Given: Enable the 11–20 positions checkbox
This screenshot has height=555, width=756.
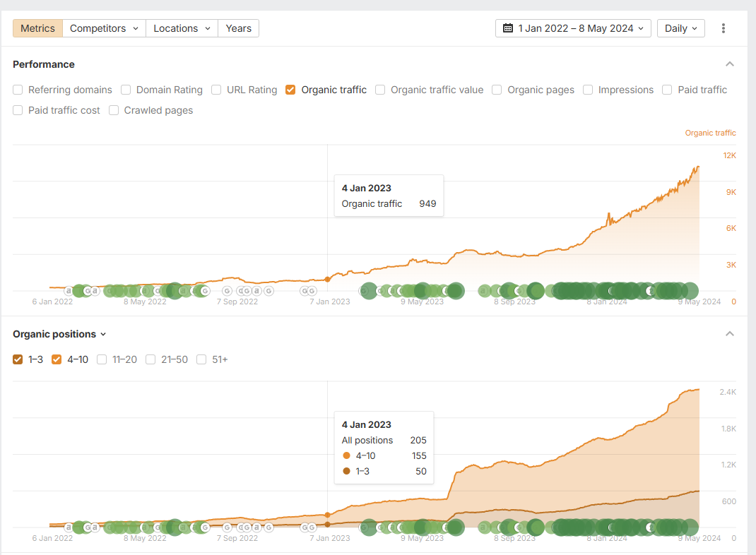Looking at the screenshot, I should click(x=102, y=359).
